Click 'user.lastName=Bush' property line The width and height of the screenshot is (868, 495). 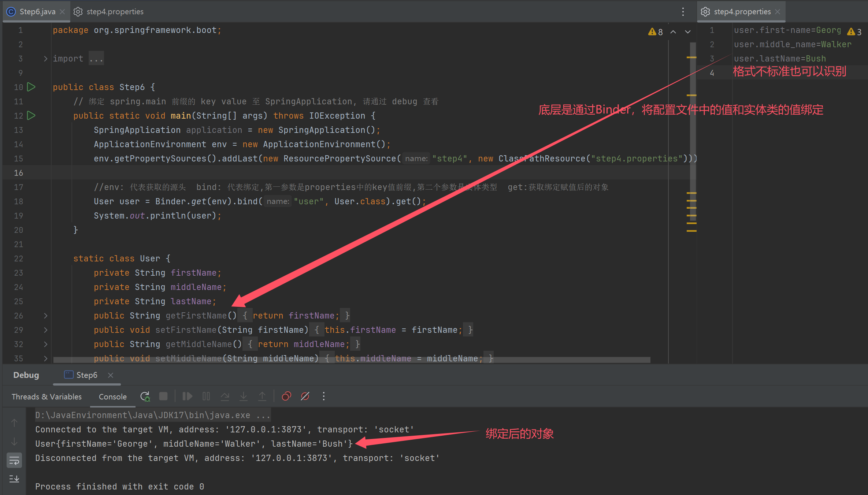(x=780, y=59)
